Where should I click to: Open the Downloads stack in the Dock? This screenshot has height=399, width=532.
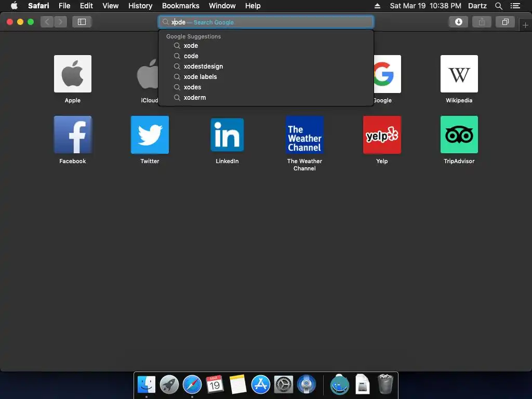340,385
